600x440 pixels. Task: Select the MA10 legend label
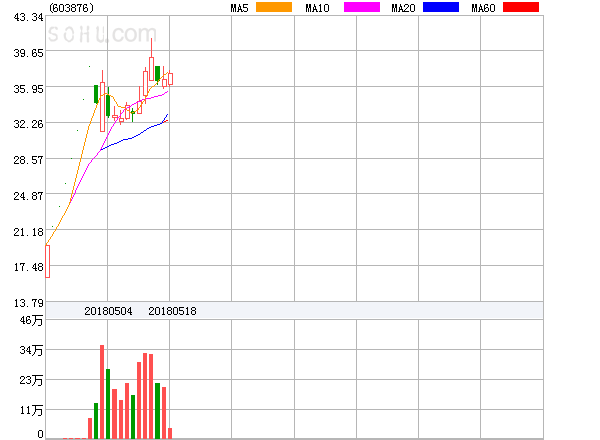pyautogui.click(x=317, y=8)
